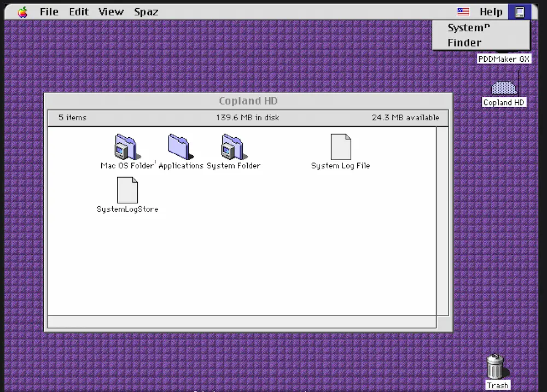Choose System in the application menu

click(481, 27)
